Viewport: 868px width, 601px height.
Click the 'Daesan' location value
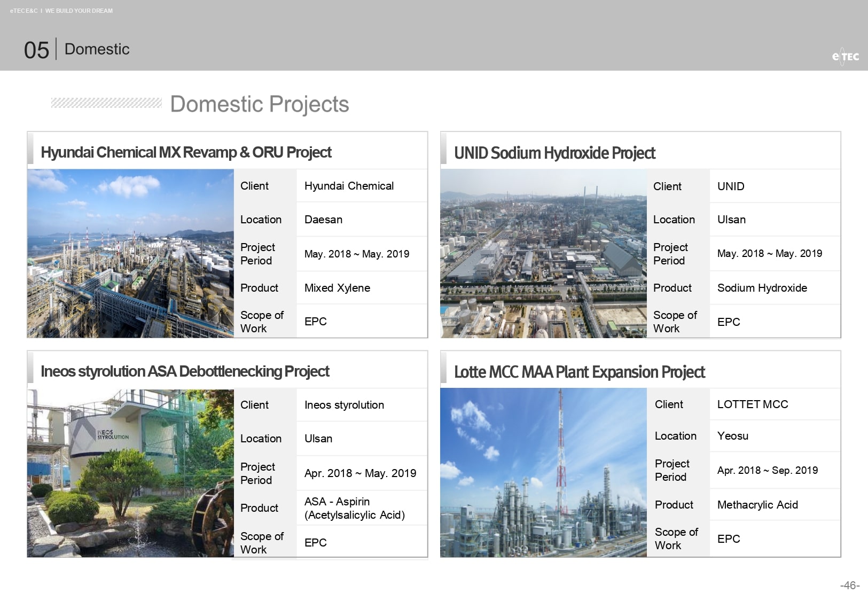[323, 220]
